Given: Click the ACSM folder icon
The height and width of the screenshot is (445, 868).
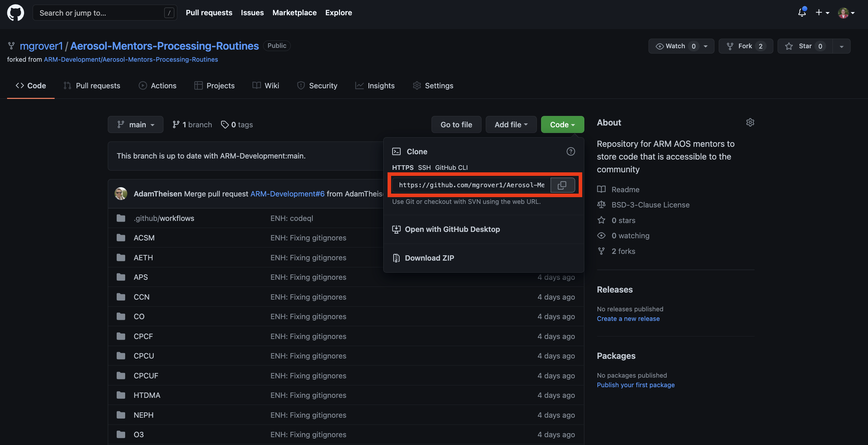Looking at the screenshot, I should pos(121,238).
